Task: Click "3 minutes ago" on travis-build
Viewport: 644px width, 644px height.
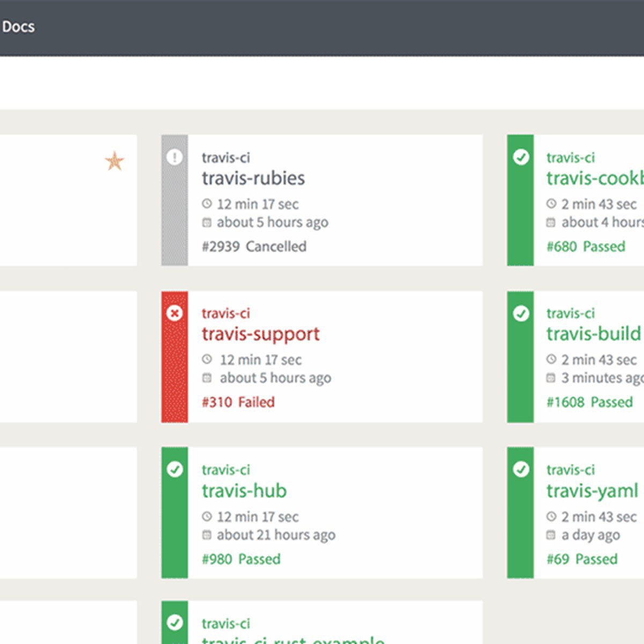Action: point(603,378)
